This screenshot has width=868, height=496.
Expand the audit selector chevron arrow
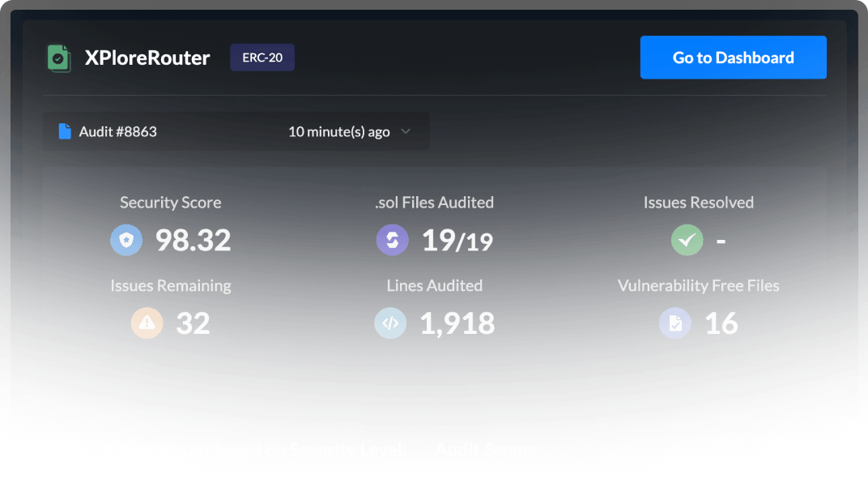tap(406, 131)
